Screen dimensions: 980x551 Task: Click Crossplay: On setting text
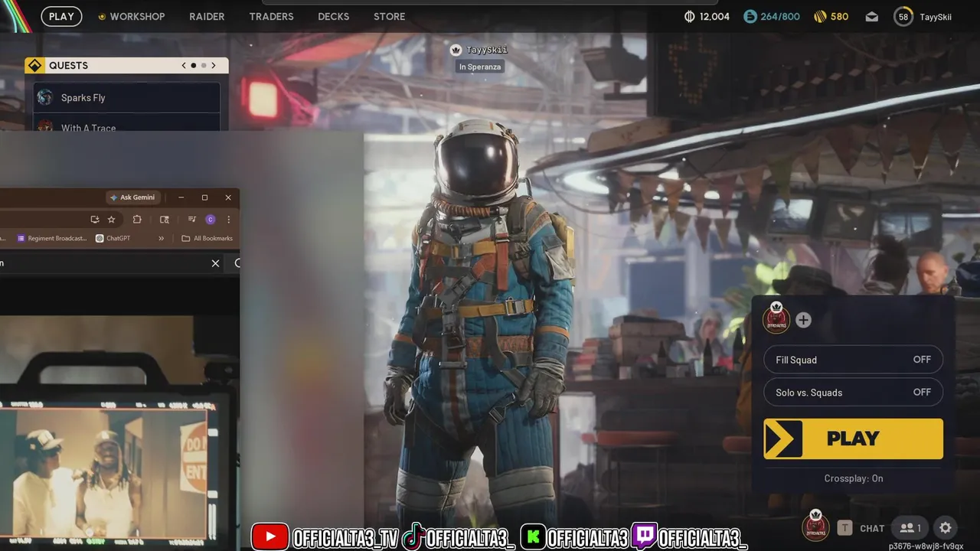click(854, 478)
